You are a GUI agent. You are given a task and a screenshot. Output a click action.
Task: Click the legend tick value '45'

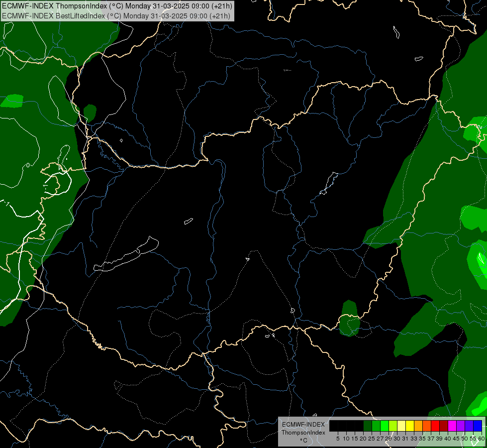pos(456,439)
